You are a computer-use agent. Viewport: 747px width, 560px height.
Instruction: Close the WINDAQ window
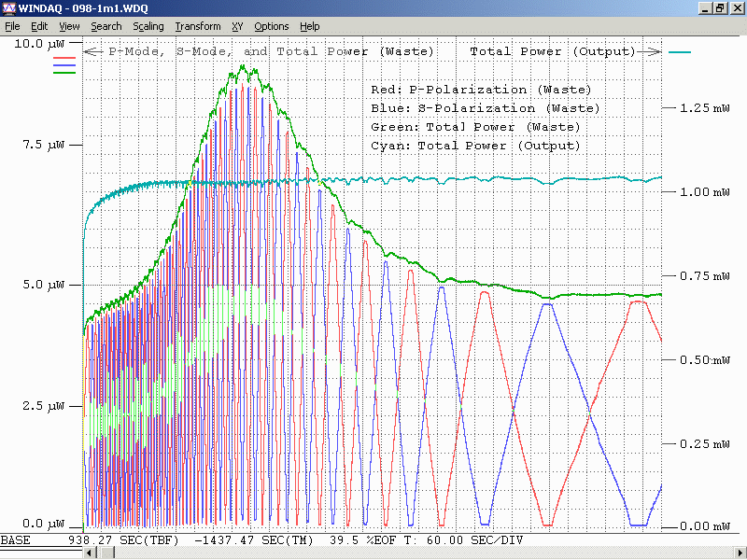tap(737, 7)
